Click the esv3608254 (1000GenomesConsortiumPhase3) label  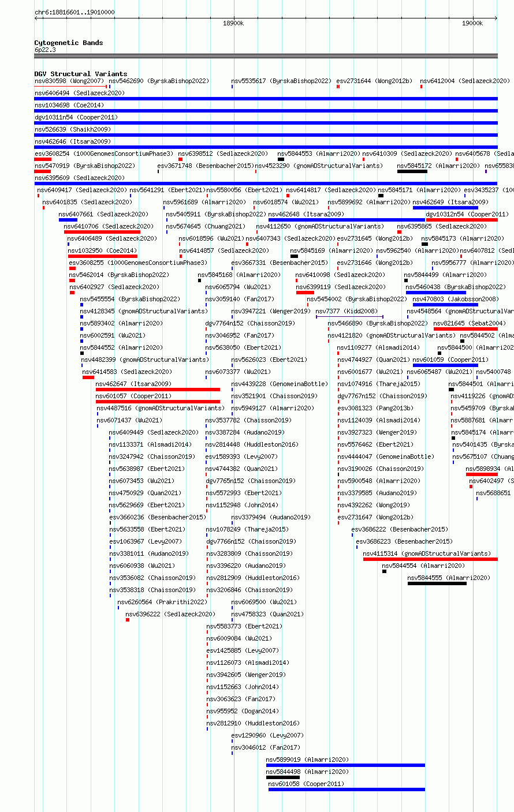point(104,154)
